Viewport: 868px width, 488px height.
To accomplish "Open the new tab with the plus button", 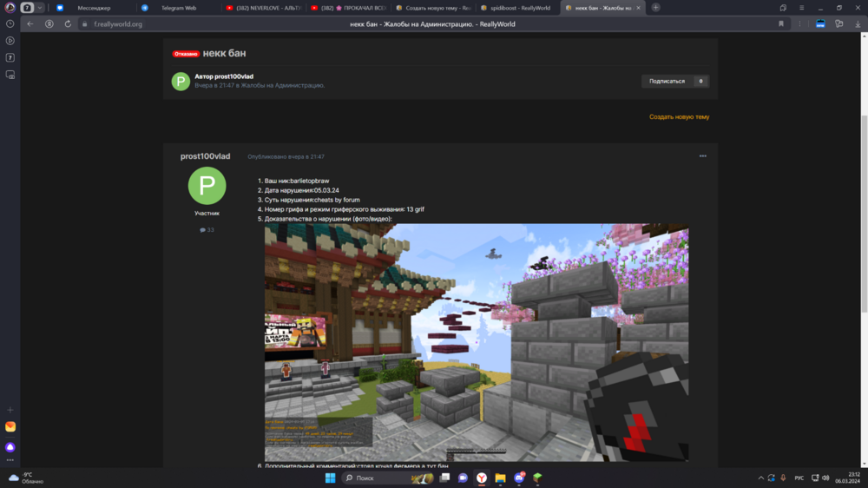I will [655, 7].
